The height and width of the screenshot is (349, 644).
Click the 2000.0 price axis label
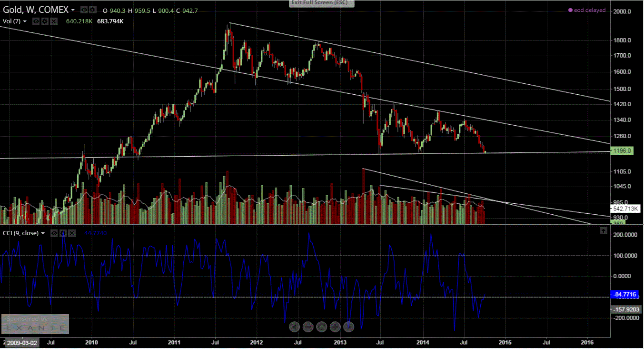pos(623,11)
